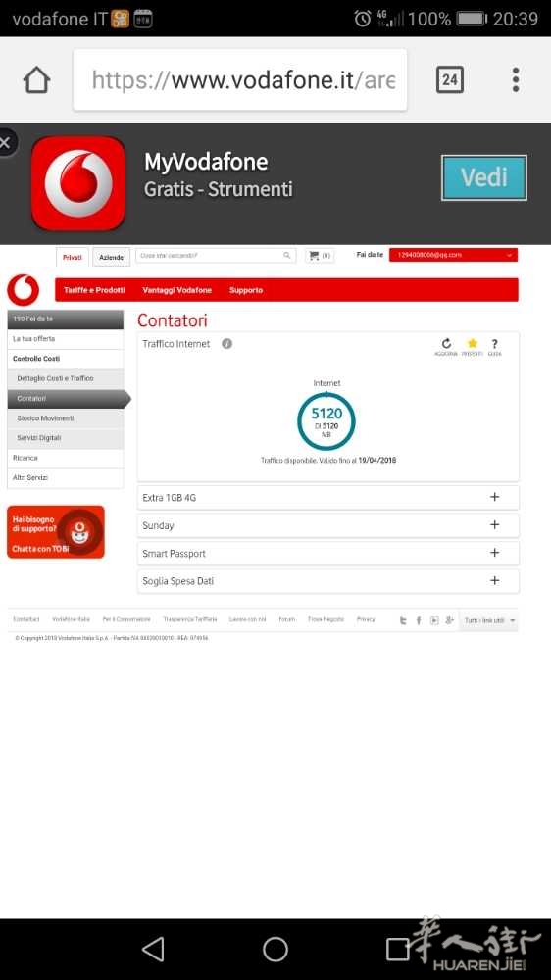Open Supporto menu
The width and height of the screenshot is (551, 980).
[x=246, y=290]
